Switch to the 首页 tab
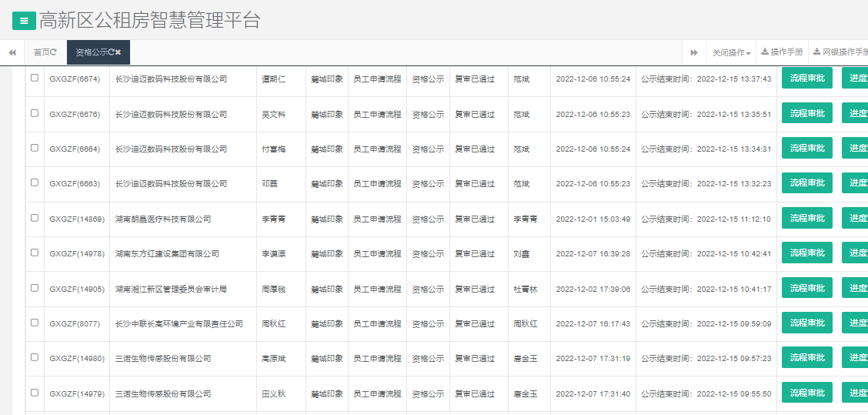 click(x=42, y=52)
